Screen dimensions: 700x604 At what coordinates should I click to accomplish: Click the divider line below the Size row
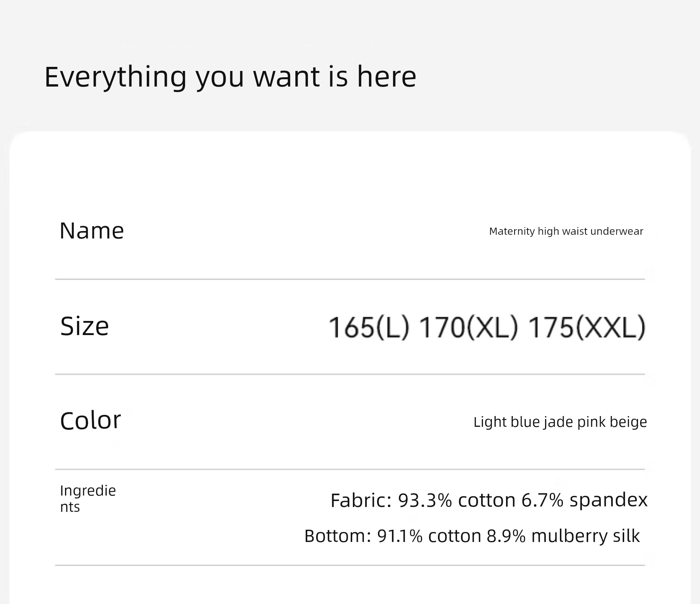350,374
